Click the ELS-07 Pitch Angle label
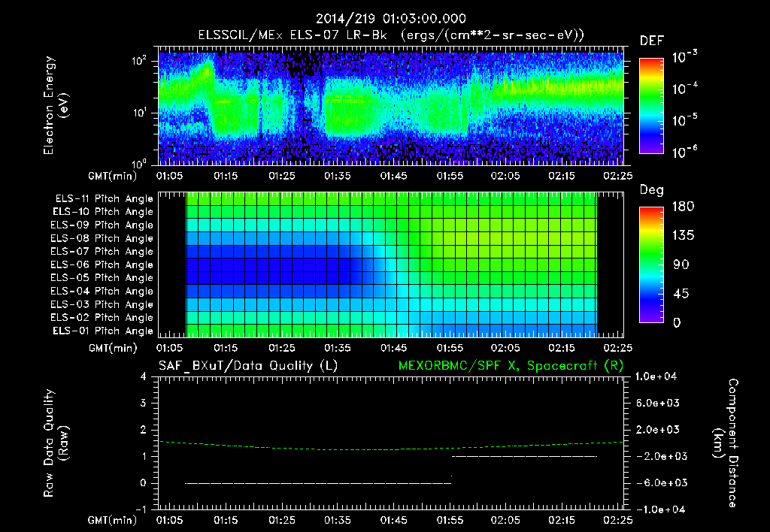 102,251
